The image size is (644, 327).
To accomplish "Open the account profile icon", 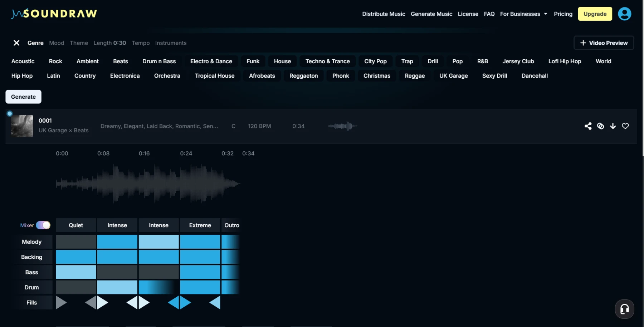I will tap(625, 14).
